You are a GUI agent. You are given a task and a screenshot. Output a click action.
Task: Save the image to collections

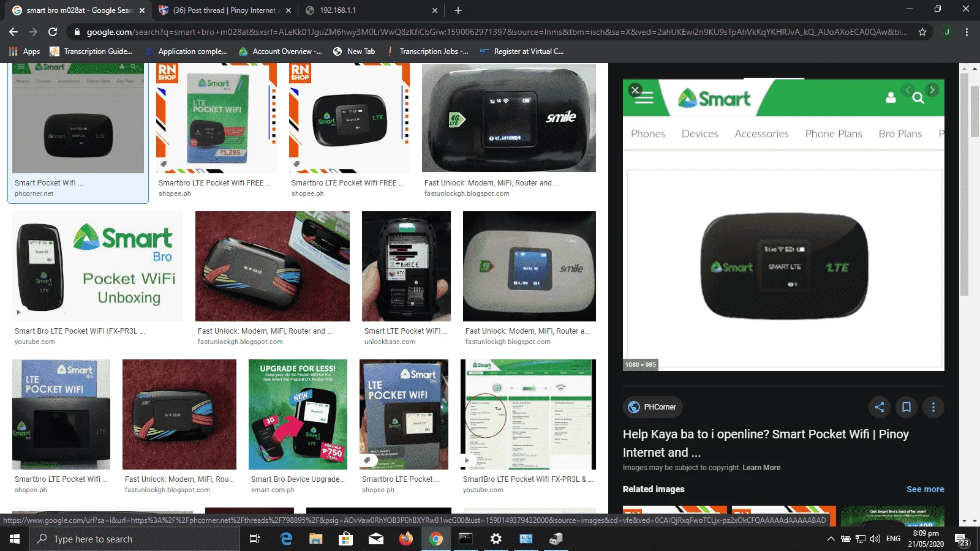pos(907,407)
